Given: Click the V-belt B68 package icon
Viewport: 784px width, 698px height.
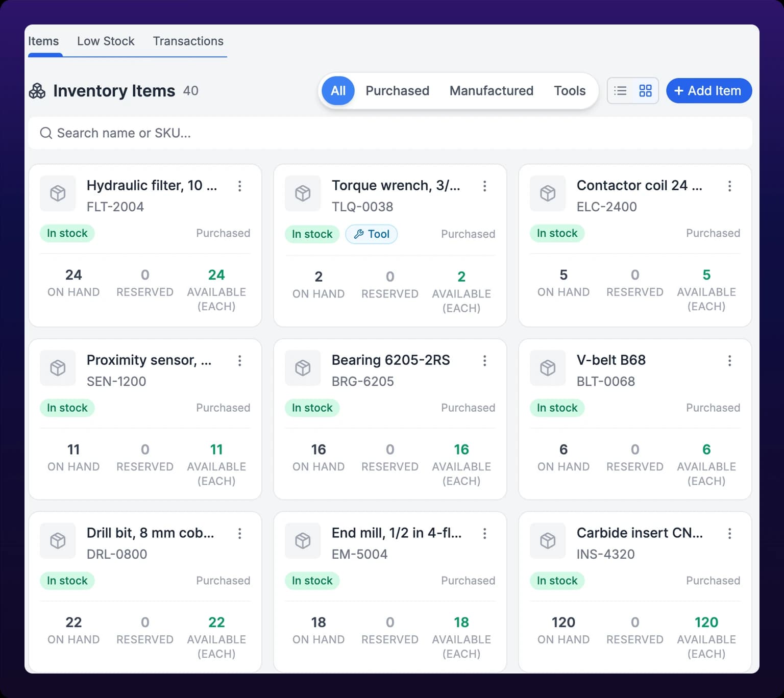Looking at the screenshot, I should (x=548, y=368).
